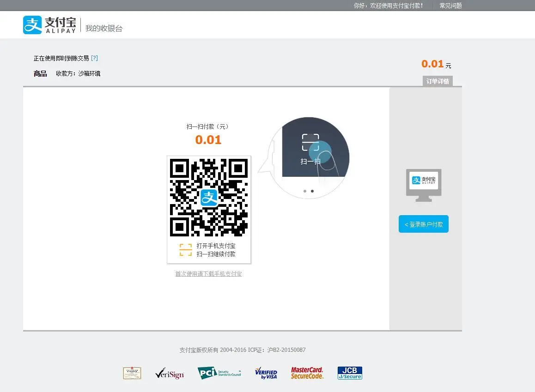Image resolution: width=535 pixels, height=392 pixels.
Task: Click the 你好,欢迎使用支付宝付款! greeting text
Action: click(x=388, y=6)
